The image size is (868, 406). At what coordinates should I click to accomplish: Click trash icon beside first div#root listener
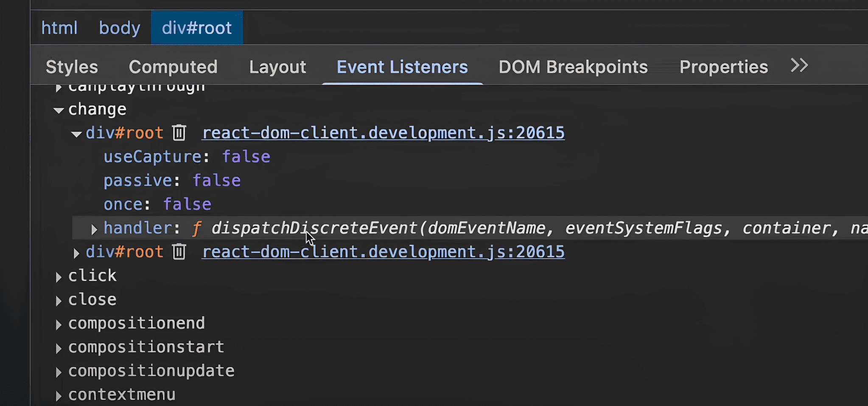179,133
